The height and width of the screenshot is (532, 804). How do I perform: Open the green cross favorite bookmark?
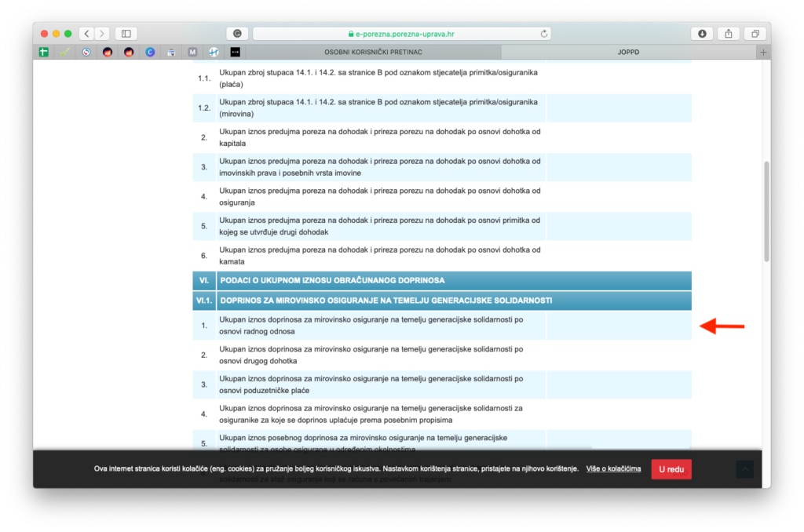click(45, 52)
